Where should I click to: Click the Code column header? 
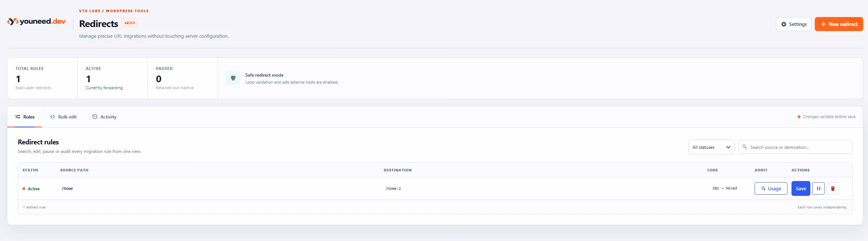point(712,170)
